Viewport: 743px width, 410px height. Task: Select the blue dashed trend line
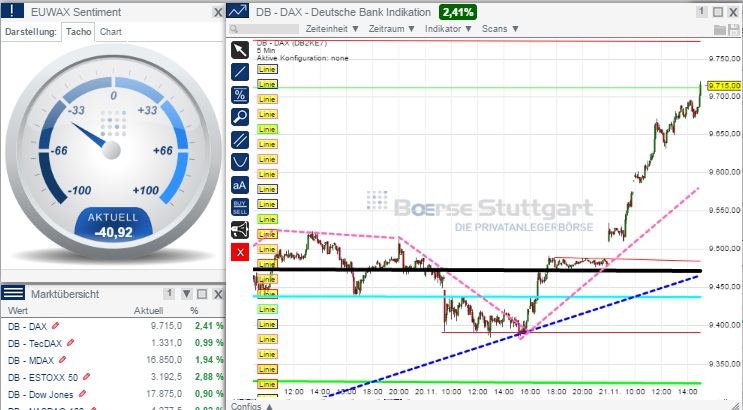click(x=512, y=336)
